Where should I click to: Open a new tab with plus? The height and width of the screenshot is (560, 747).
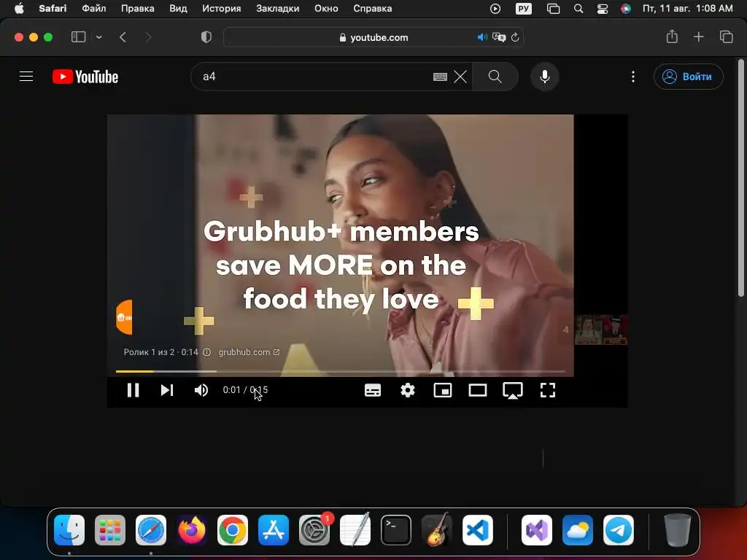pyautogui.click(x=698, y=36)
